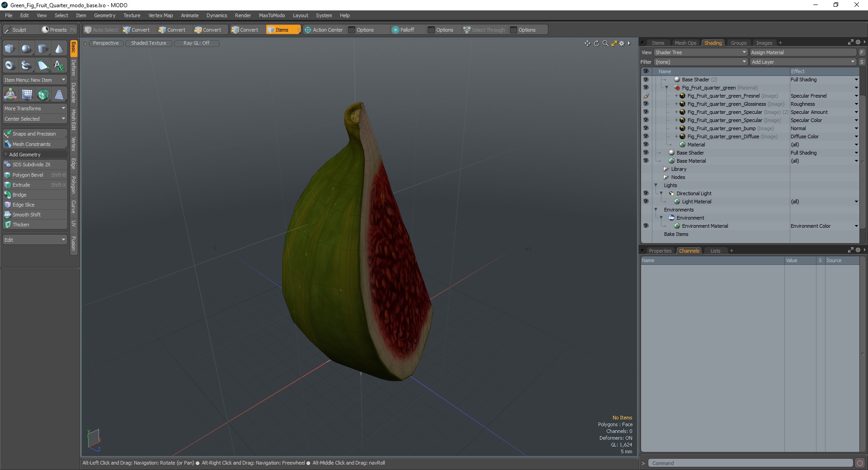
Task: Select the Sphere primitive tool
Action: 26,49
